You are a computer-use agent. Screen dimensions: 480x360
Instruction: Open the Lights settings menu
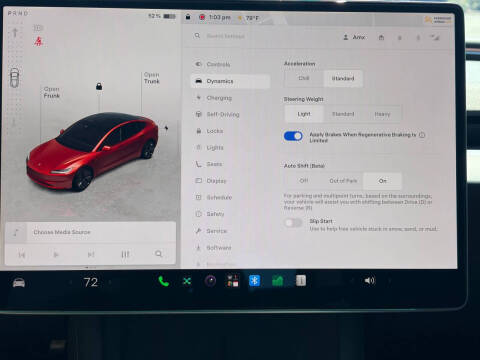coord(230,147)
